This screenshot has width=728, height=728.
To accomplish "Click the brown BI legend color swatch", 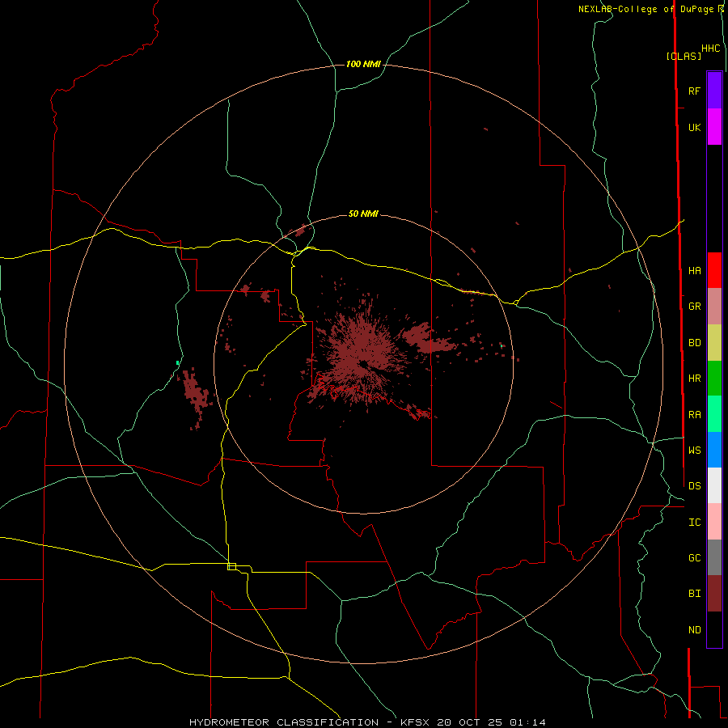I will [x=714, y=594].
